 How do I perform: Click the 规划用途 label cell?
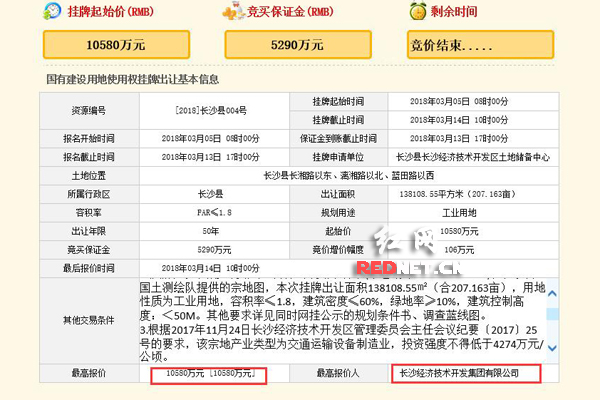pyautogui.click(x=339, y=213)
